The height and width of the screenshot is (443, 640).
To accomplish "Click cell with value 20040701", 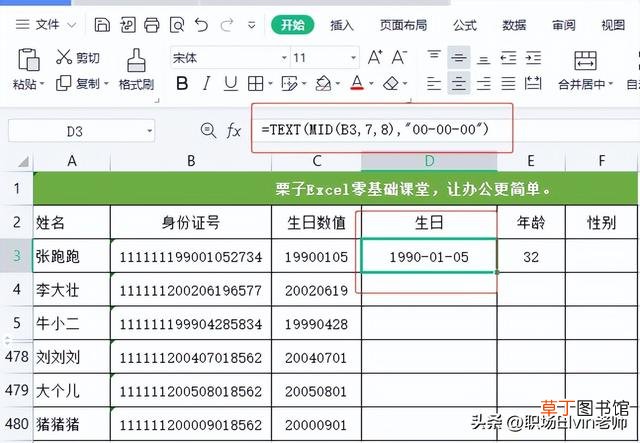I will coord(316,357).
